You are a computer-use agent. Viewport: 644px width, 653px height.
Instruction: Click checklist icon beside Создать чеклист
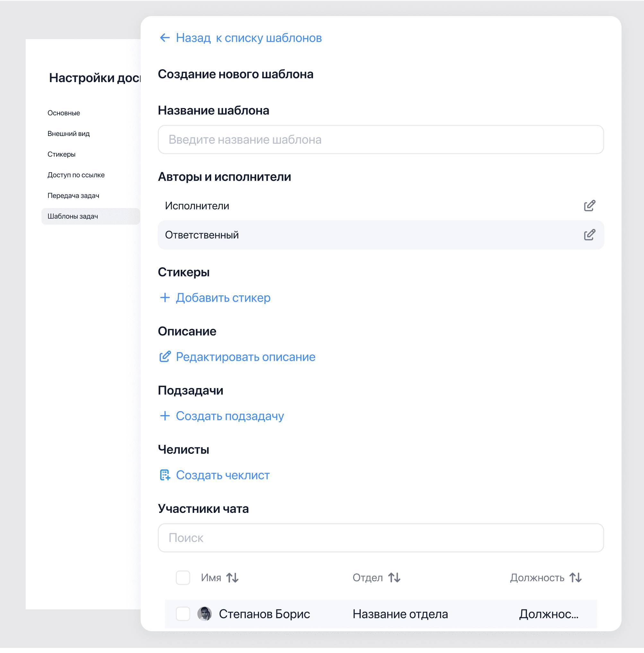tap(165, 475)
